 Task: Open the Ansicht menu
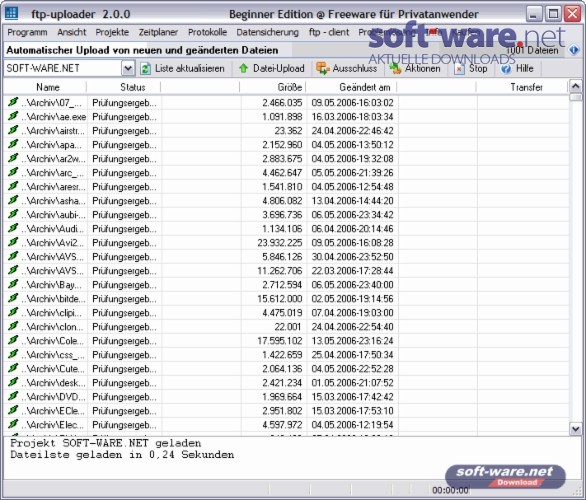click(71, 33)
